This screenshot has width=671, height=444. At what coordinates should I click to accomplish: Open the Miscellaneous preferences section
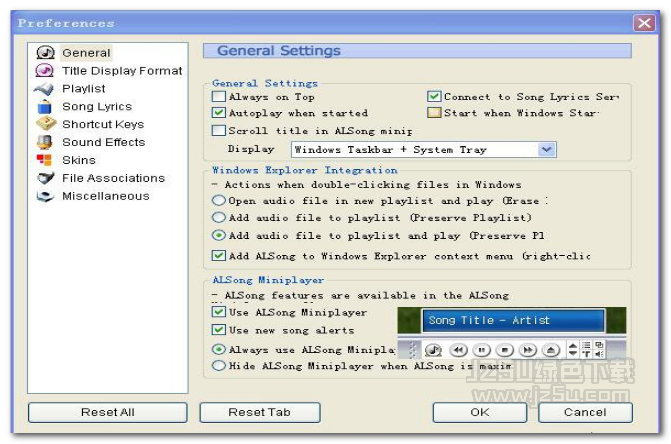105,196
